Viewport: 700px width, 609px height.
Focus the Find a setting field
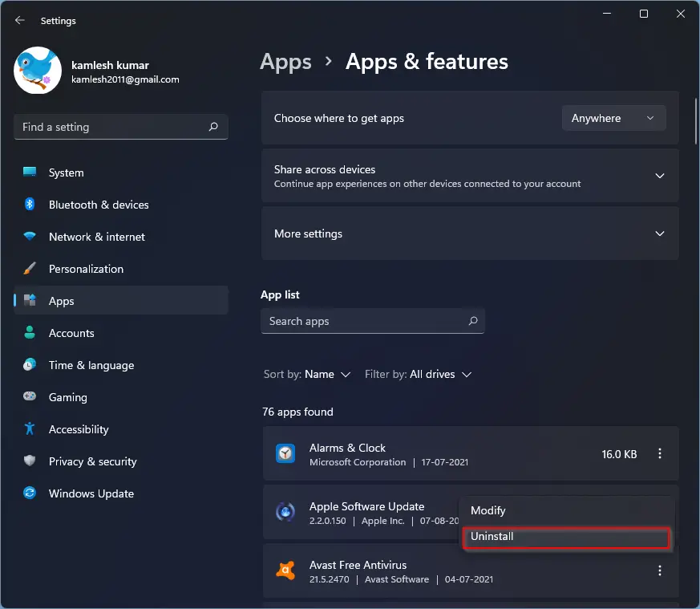tap(121, 127)
